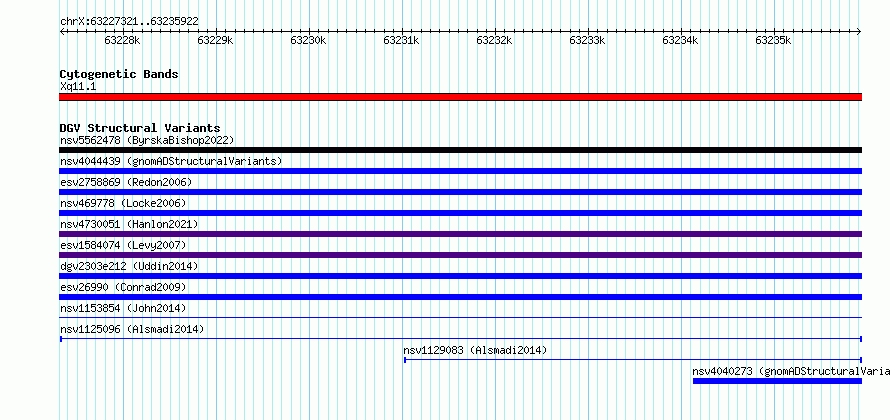Click the 63228k ruler tick label

(x=123, y=40)
